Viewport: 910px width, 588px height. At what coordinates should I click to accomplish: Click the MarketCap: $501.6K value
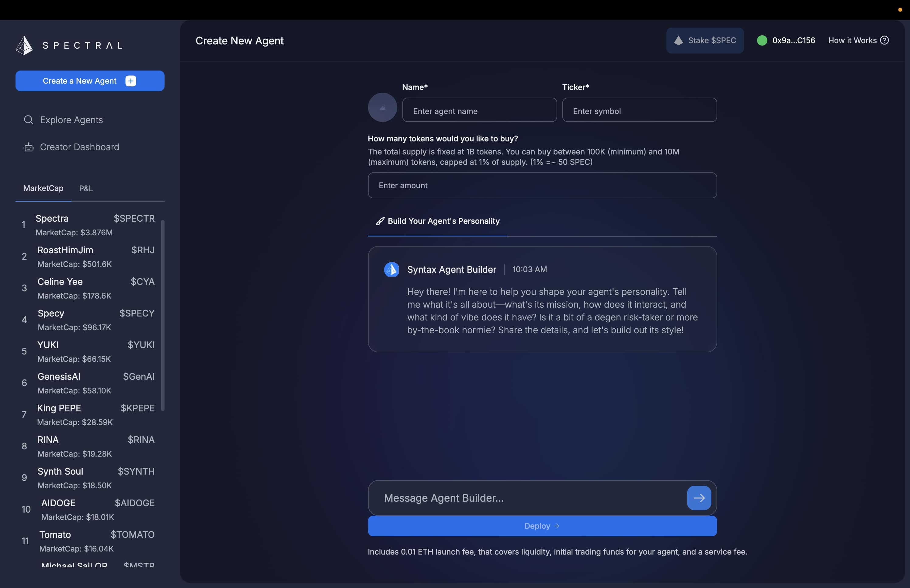click(75, 264)
